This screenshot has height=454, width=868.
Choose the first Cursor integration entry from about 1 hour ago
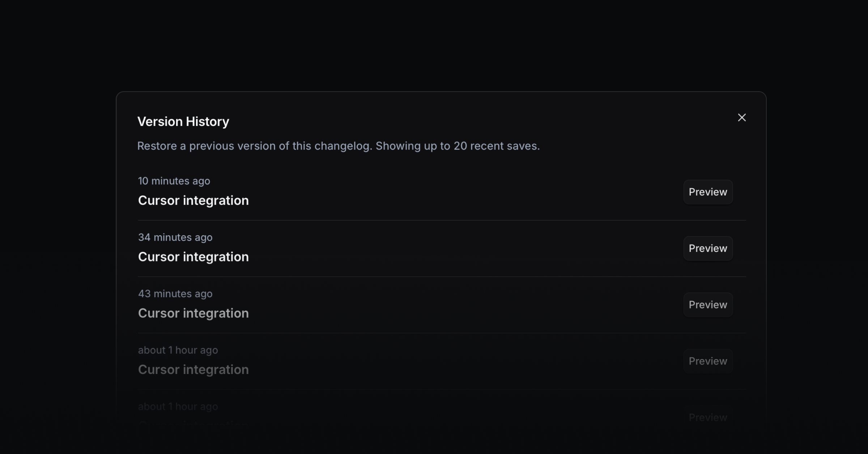tap(193, 370)
